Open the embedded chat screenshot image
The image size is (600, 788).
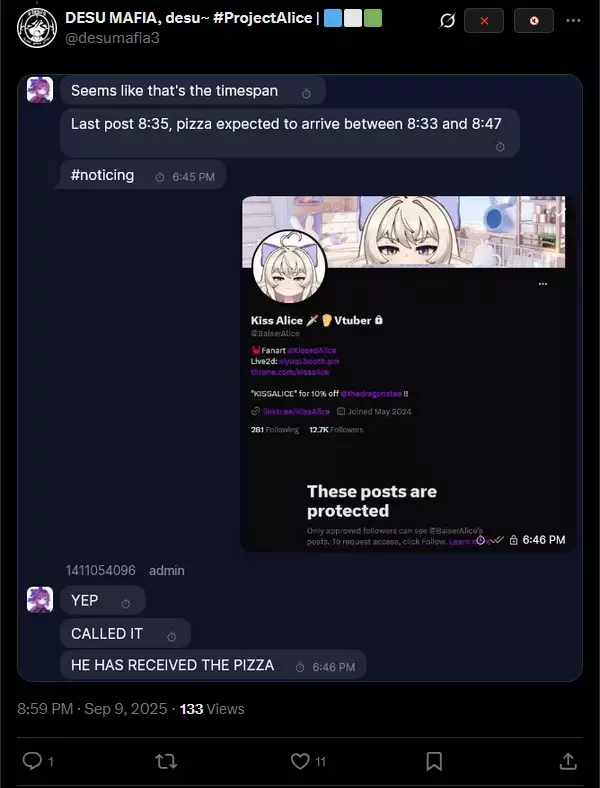point(300,378)
